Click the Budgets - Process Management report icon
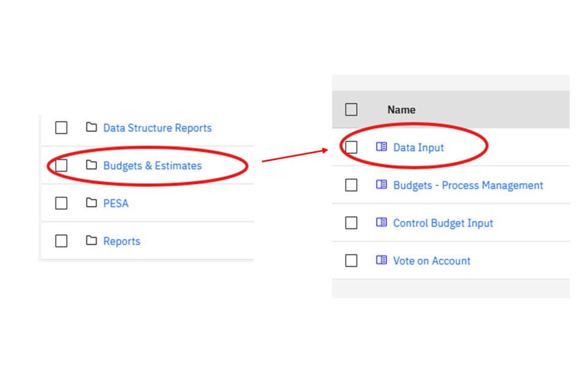 point(382,185)
